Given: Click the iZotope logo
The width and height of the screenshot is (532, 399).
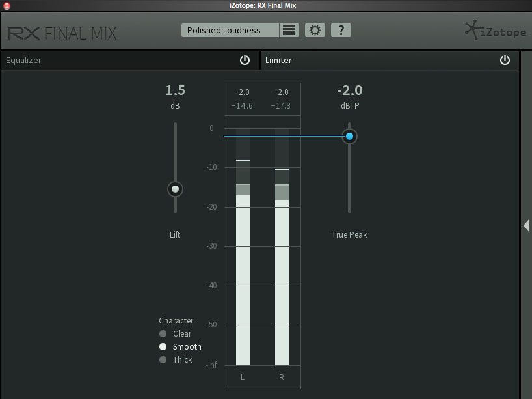Looking at the screenshot, I should click(x=495, y=31).
